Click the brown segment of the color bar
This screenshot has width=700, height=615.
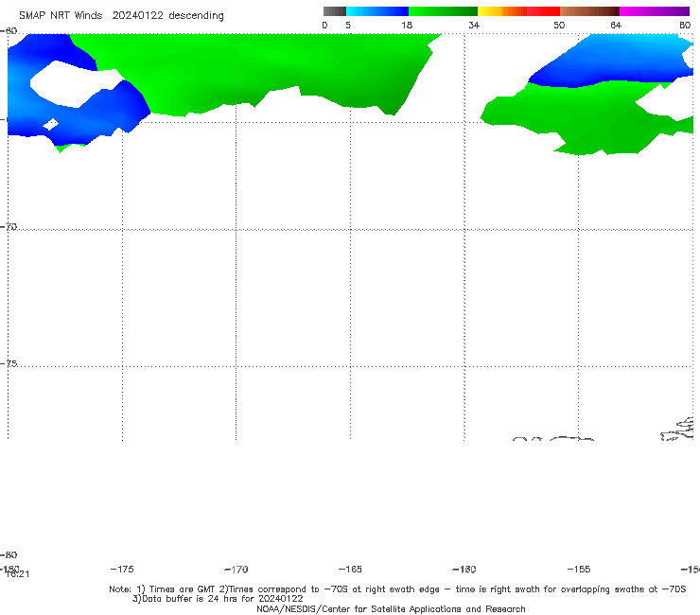pos(589,11)
